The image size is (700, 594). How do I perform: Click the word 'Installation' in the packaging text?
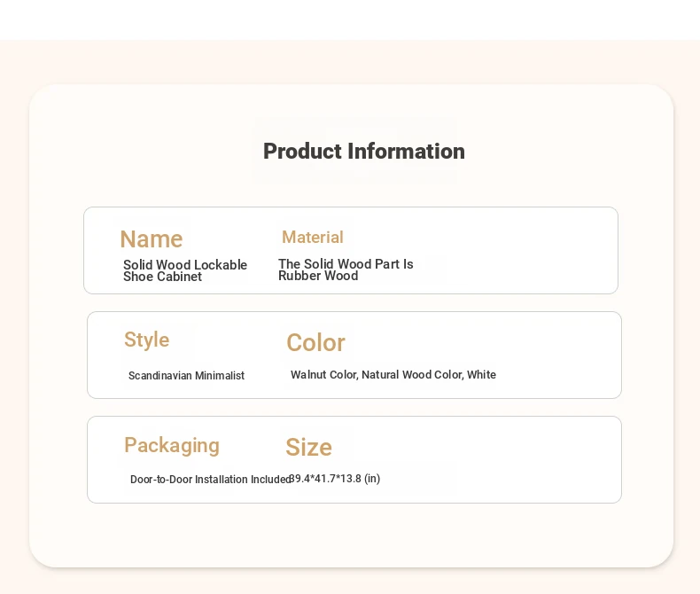[x=222, y=480]
